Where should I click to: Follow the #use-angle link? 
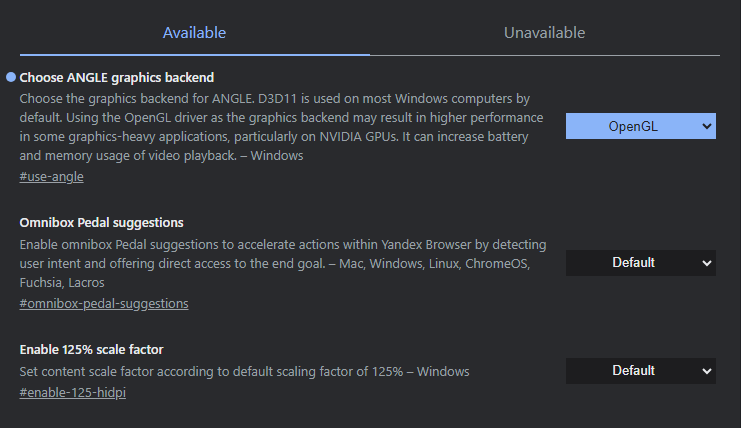click(x=51, y=177)
